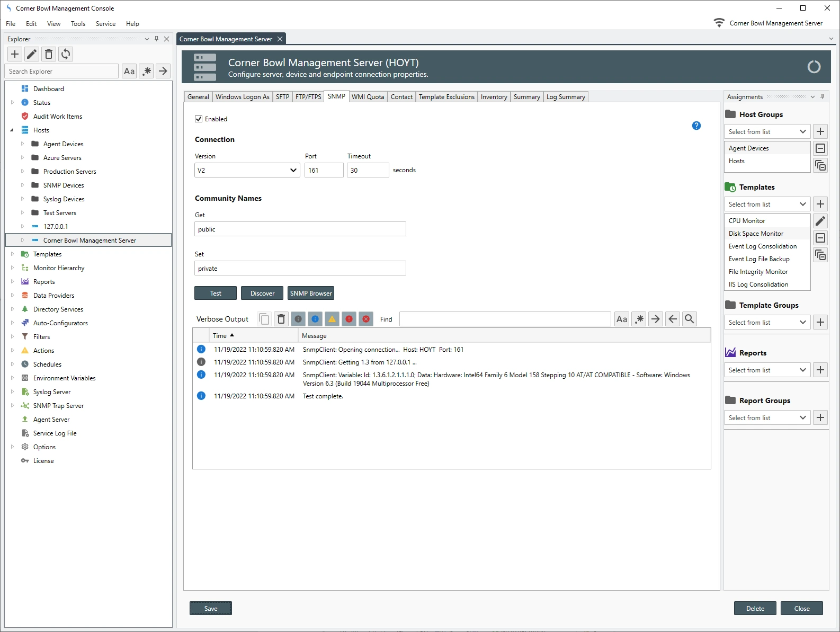Image resolution: width=840 pixels, height=632 pixels.
Task: Click the SNMP Browser button
Action: [311, 293]
